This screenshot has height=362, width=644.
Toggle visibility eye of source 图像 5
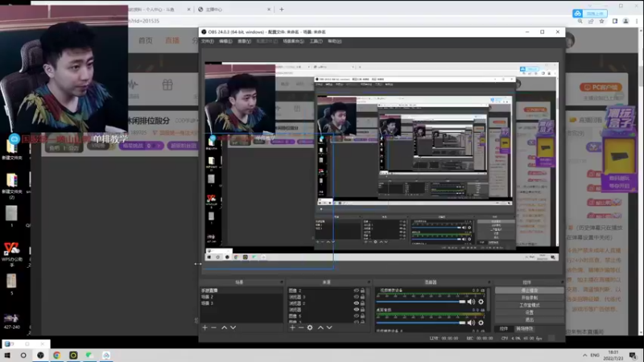click(356, 316)
